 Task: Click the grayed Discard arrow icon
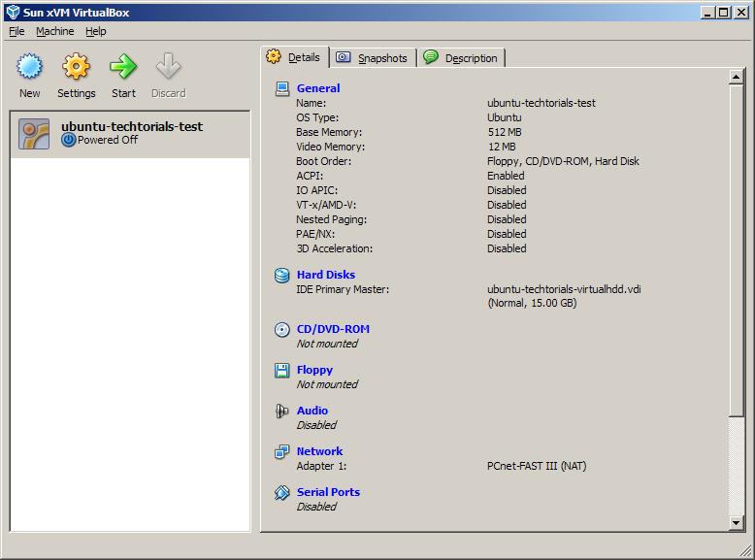click(168, 66)
